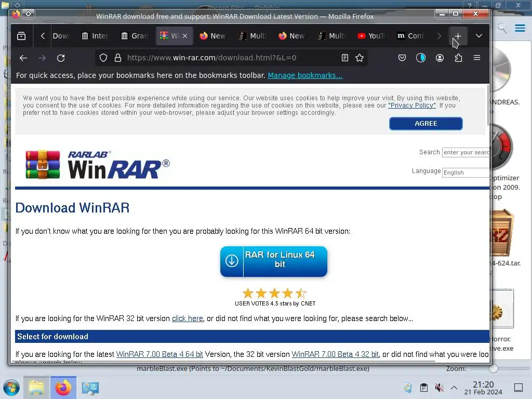Viewport: 532px width, 399px height.
Task: Open clipboard tray icon
Action: pos(424,388)
